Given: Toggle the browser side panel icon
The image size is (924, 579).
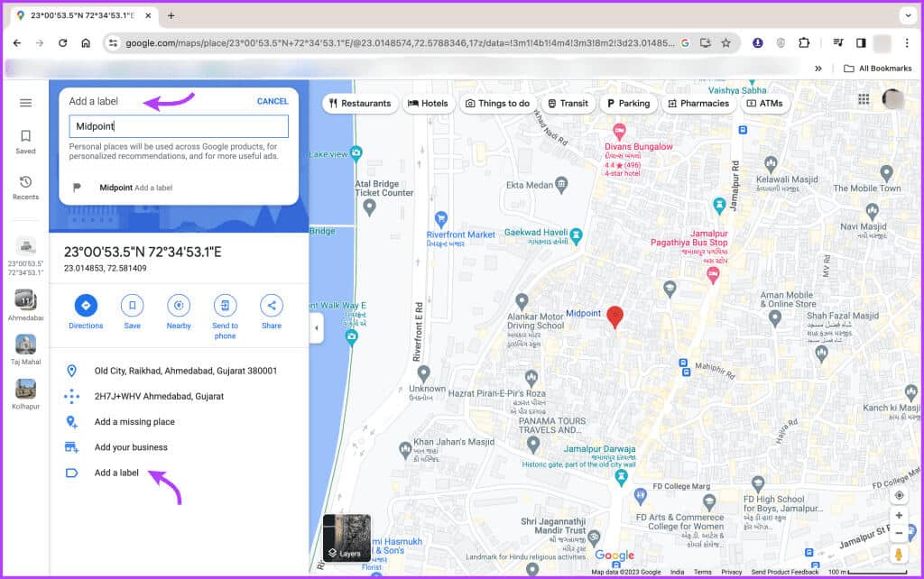Looking at the screenshot, I should click(x=861, y=43).
